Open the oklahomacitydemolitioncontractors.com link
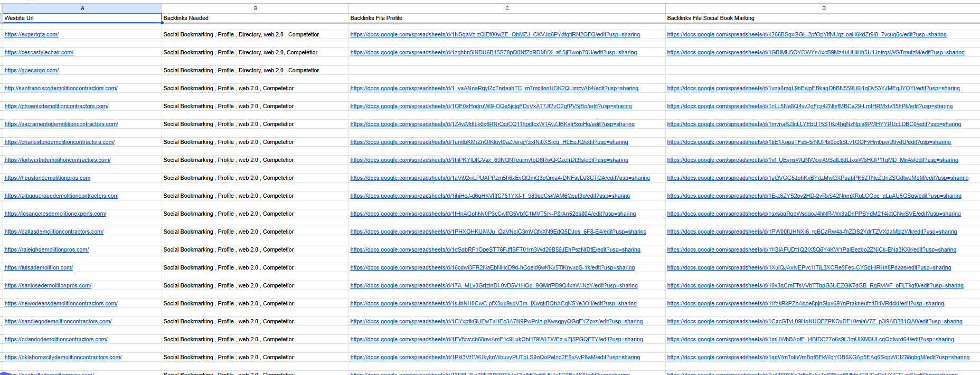Image resolution: width=980 pixels, height=375 pixels. (x=63, y=358)
